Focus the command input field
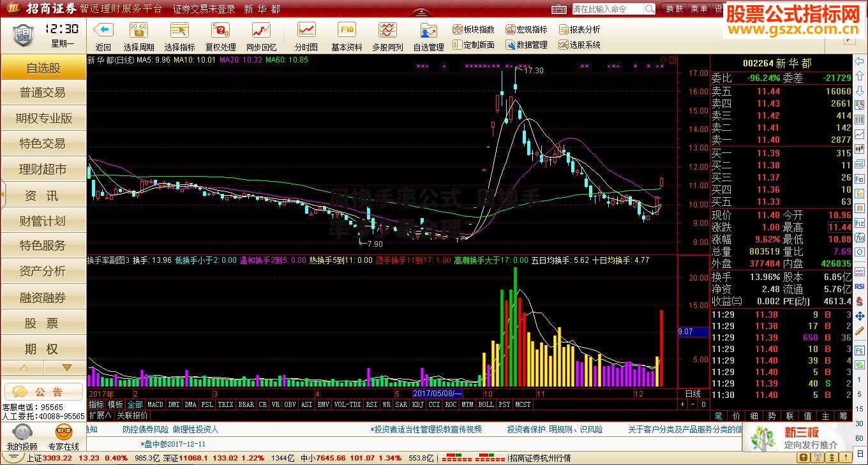The image size is (868, 465). pyautogui.click(x=608, y=9)
